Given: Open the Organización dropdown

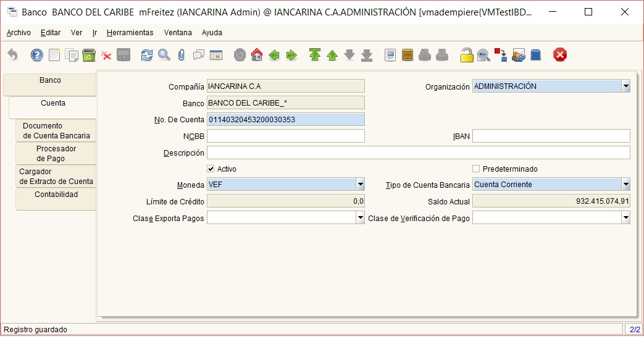Looking at the screenshot, I should pyautogui.click(x=626, y=86).
